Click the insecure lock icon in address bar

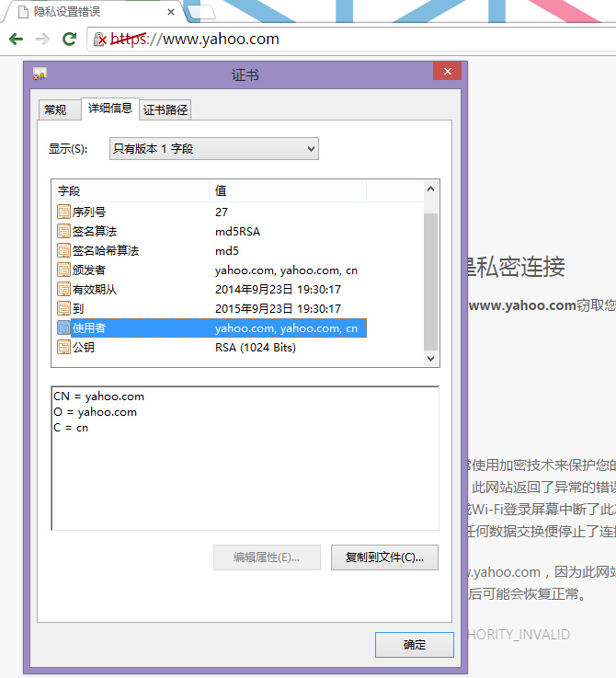[100, 40]
